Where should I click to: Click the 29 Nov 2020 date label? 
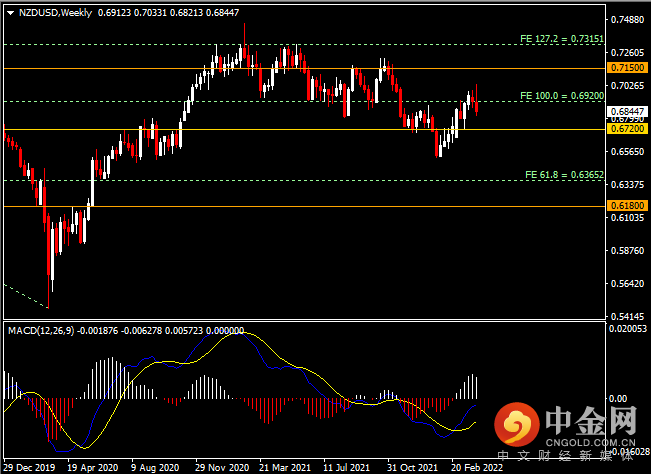220,467
